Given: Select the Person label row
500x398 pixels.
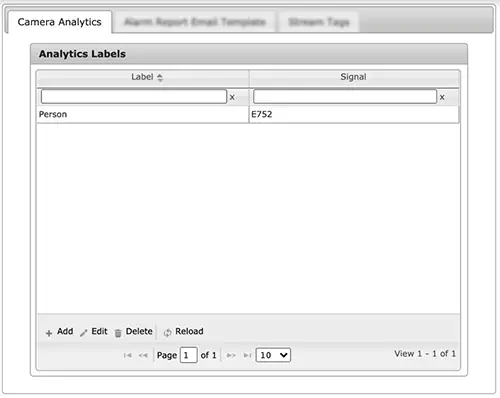Looking at the screenshot, I should point(248,114).
